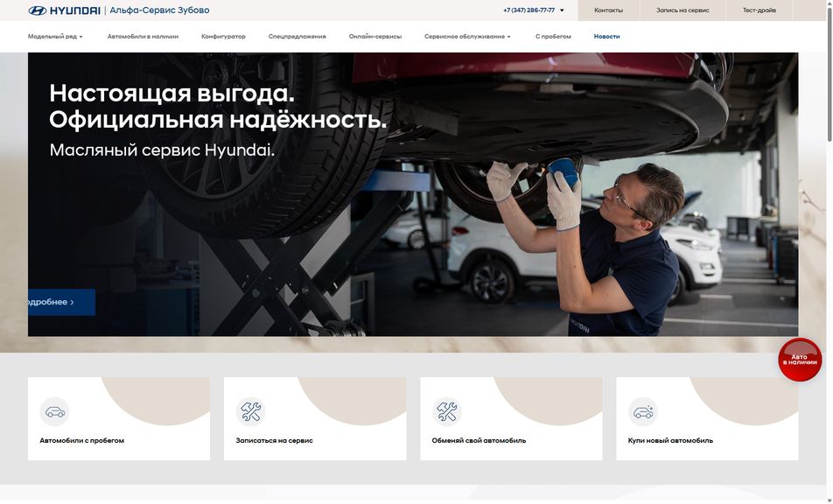Screen dimensions: 833x504
Task: Click the Контакты button
Action: point(608,10)
